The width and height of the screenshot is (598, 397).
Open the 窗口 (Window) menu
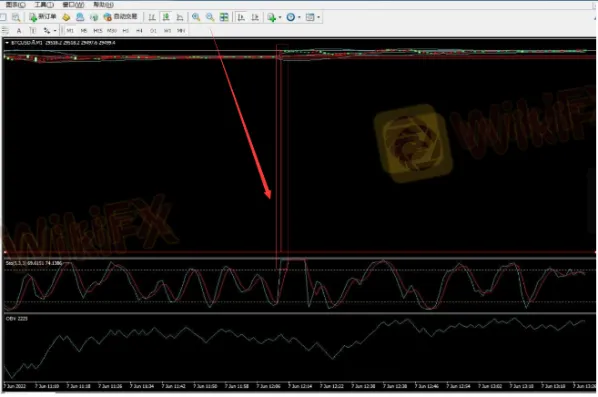click(x=73, y=5)
